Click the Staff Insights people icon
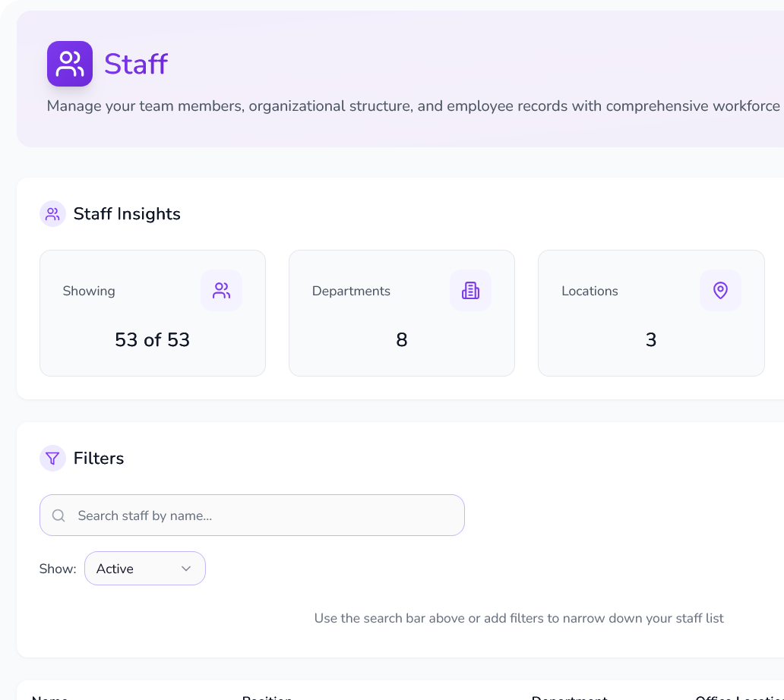 coord(52,213)
